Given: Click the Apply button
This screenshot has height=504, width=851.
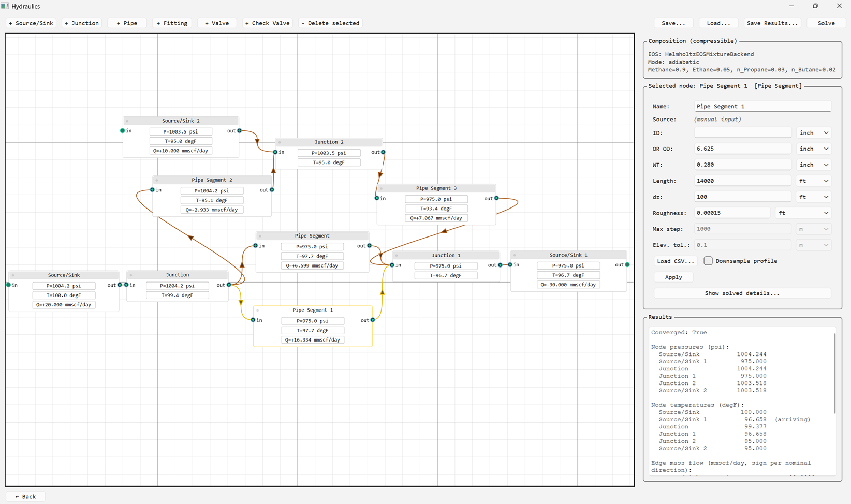Looking at the screenshot, I should pyautogui.click(x=673, y=277).
